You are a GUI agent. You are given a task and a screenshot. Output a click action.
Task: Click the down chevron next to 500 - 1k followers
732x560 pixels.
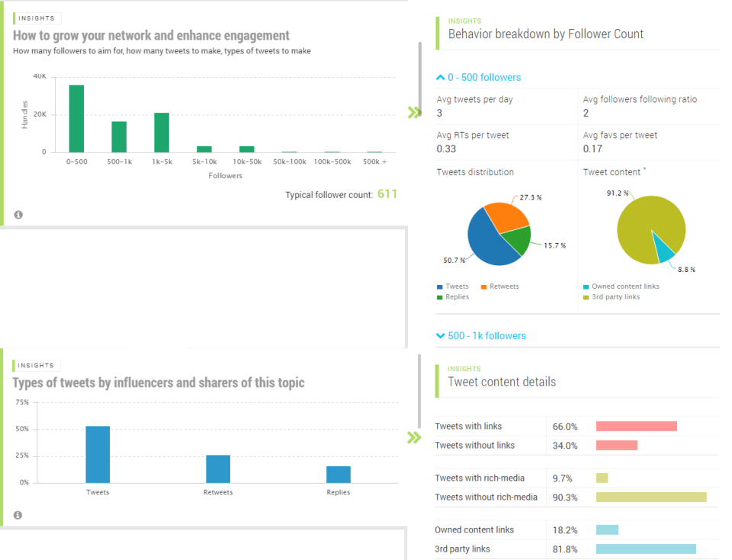click(x=440, y=335)
